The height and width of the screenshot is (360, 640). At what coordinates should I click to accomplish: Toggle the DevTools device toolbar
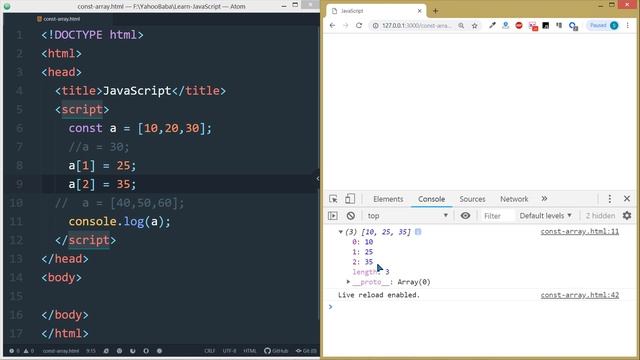pyautogui.click(x=350, y=199)
